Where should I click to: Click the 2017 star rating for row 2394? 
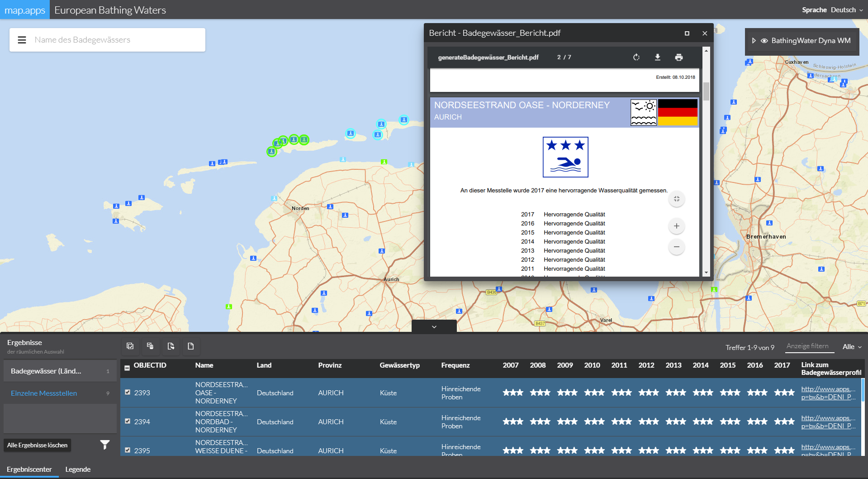tap(784, 422)
